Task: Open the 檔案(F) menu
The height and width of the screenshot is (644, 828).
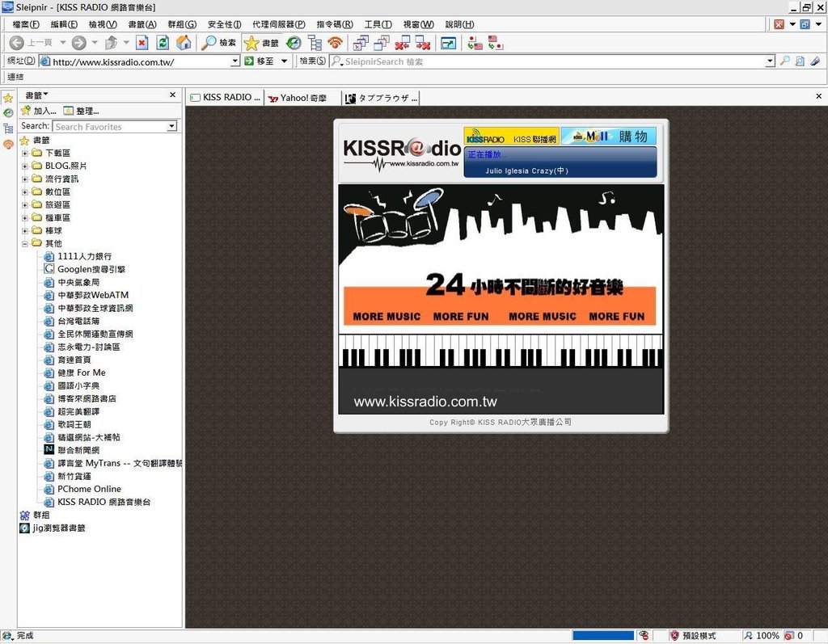Action: pyautogui.click(x=25, y=24)
